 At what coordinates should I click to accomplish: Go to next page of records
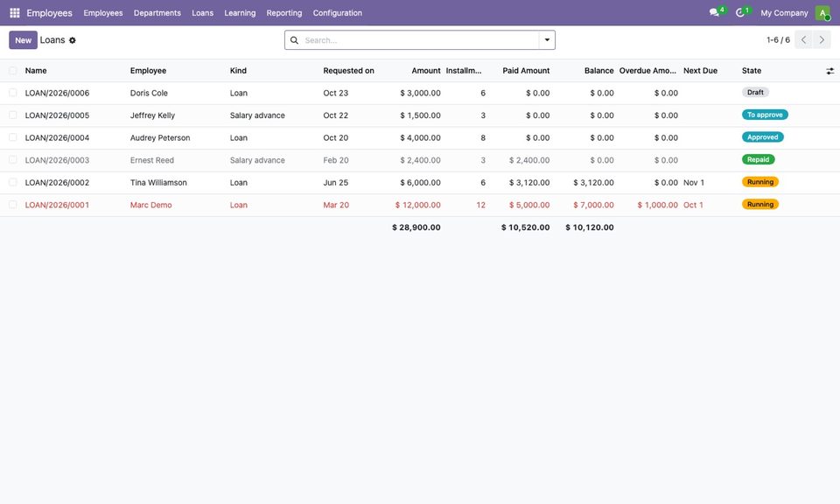[x=822, y=40]
